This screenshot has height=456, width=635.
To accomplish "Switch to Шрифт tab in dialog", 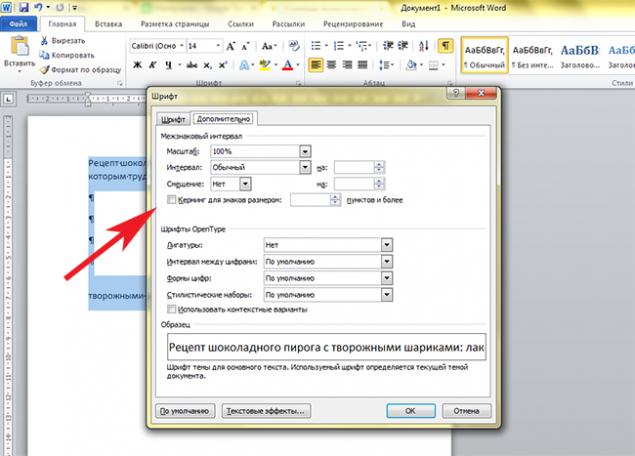I will pyautogui.click(x=173, y=119).
